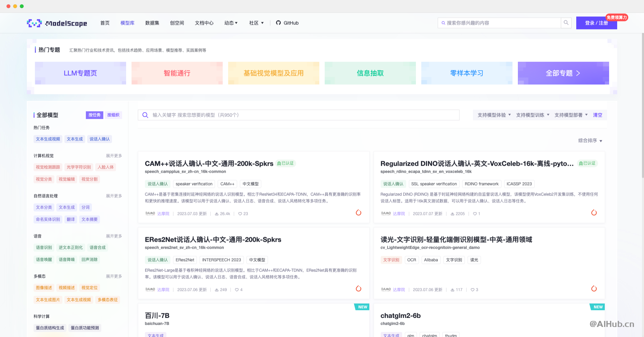Toggle the 视觉检测跟踪 filter tag
644x337 pixels.
(48, 167)
